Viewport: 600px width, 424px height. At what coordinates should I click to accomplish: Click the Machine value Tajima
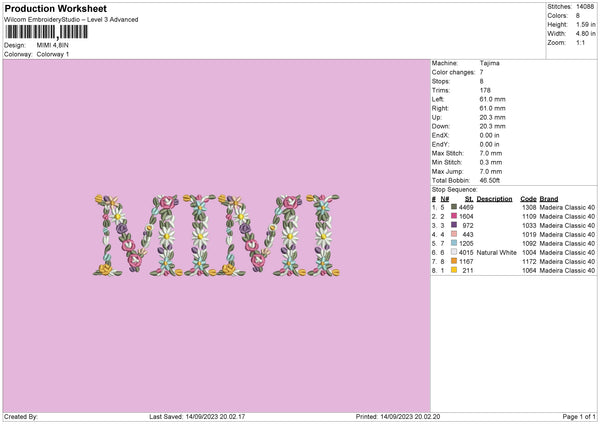click(x=490, y=62)
